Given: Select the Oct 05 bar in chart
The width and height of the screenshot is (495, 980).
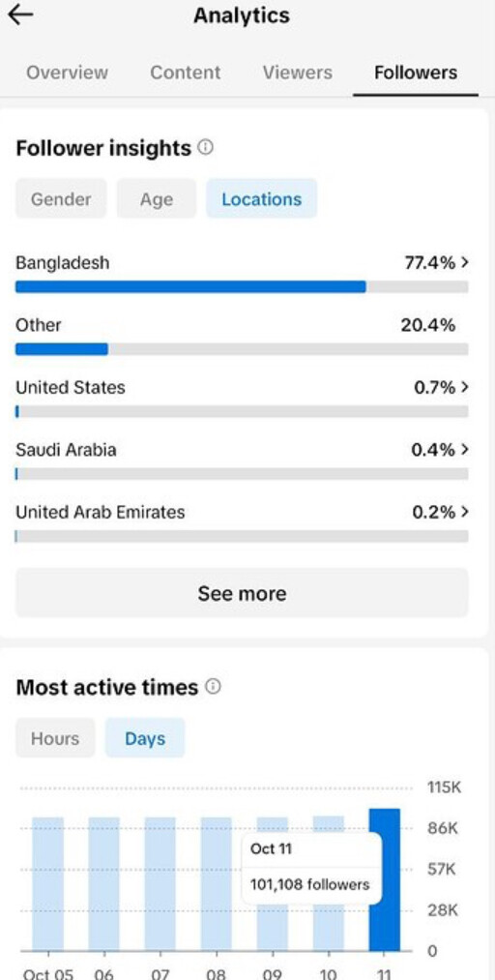Looking at the screenshot, I should pos(48,884).
